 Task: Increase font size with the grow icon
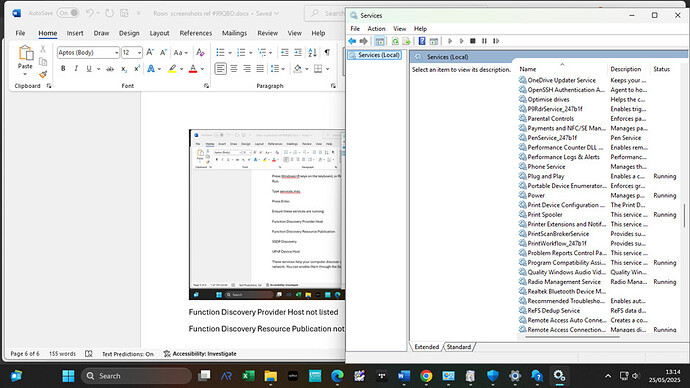[150, 52]
